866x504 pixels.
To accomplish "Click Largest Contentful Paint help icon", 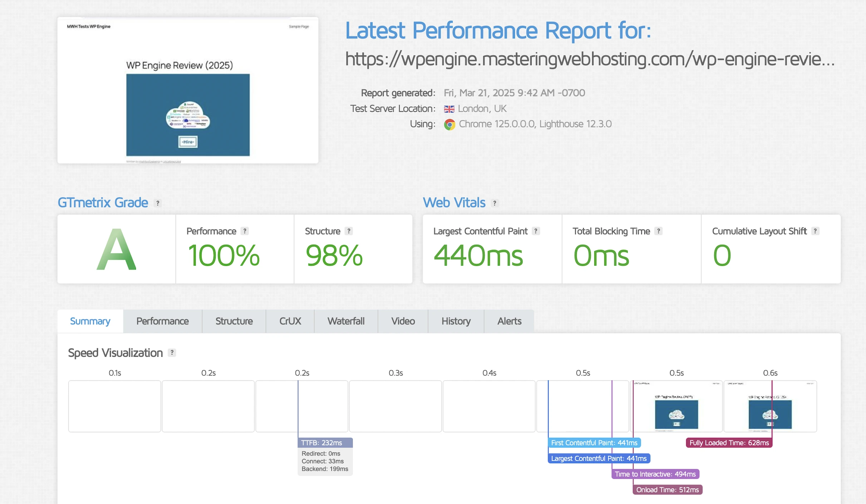I will [x=536, y=231].
